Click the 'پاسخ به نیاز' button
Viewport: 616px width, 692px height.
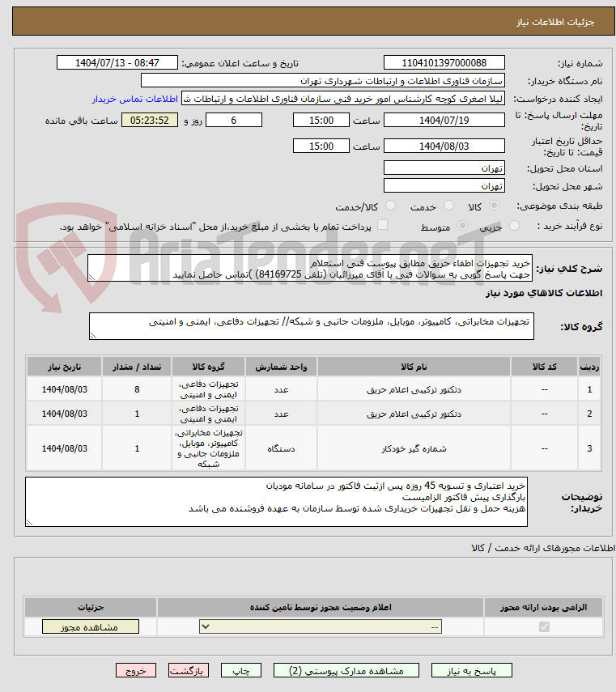[x=471, y=670]
